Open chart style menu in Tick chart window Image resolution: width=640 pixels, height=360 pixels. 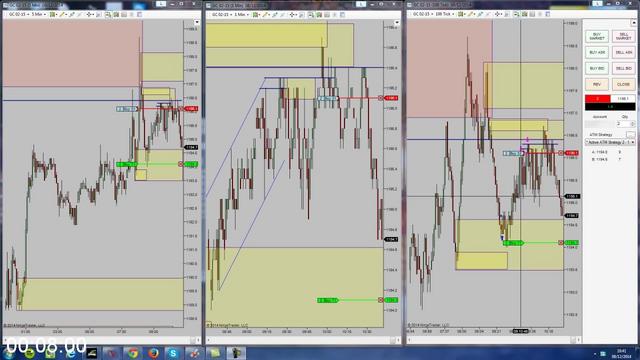(x=461, y=14)
